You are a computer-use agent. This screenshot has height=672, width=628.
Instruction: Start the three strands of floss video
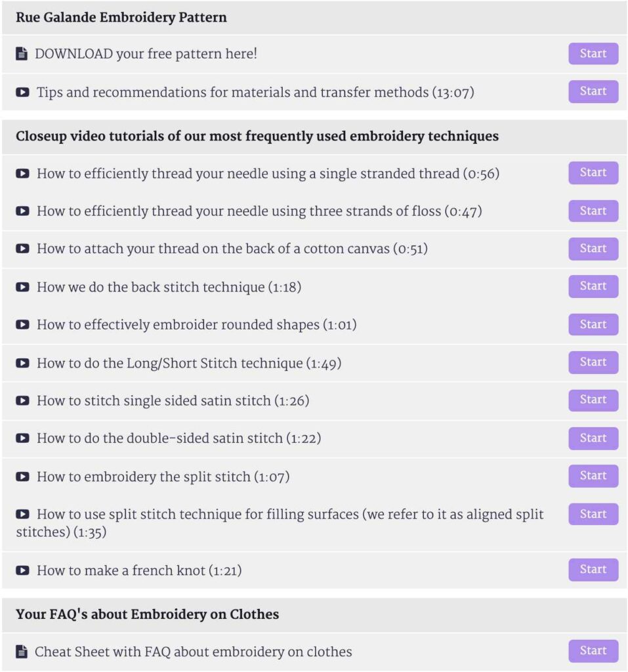tap(593, 211)
